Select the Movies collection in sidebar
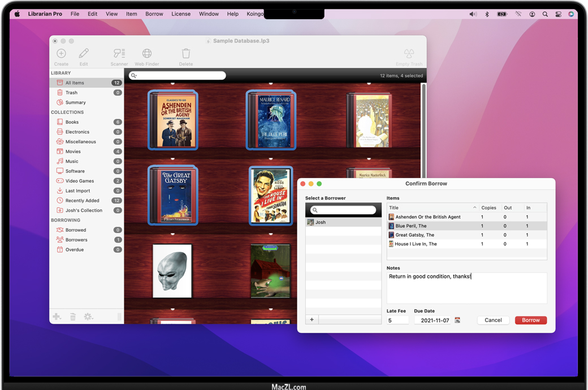588x390 pixels. (73, 151)
